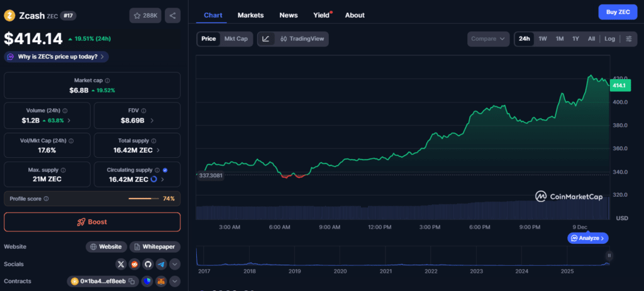Screen dimensions: 644x291
Task: Open the Reddit social link
Action: [135, 265]
